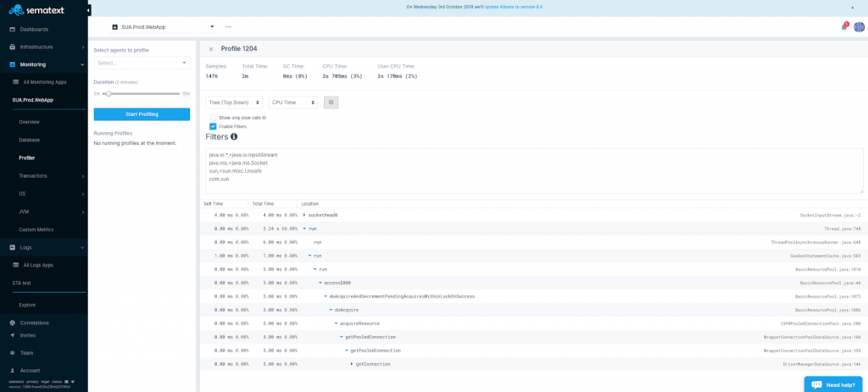Click the user avatar icon
Screen dimensions: 868x392
click(x=858, y=27)
